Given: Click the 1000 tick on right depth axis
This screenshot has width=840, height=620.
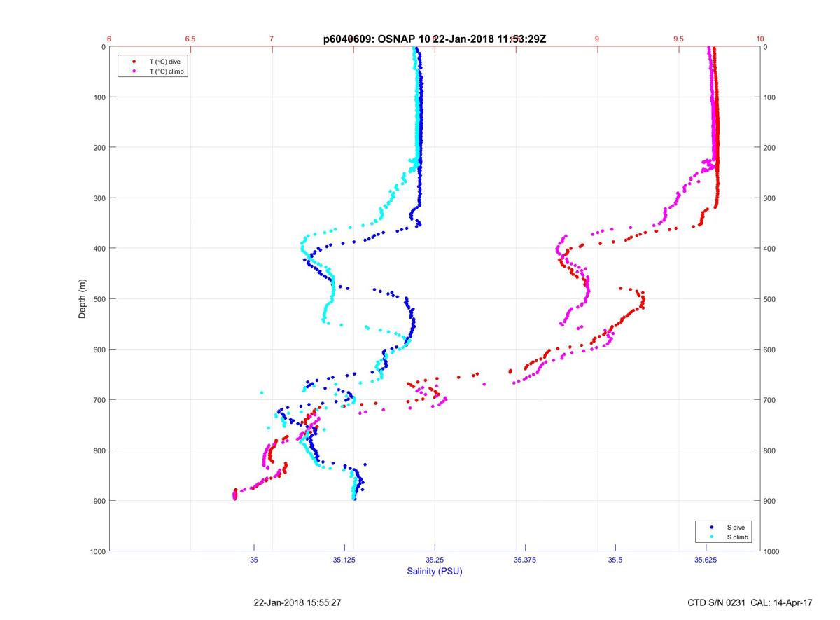Looking at the screenshot, I should (772, 552).
